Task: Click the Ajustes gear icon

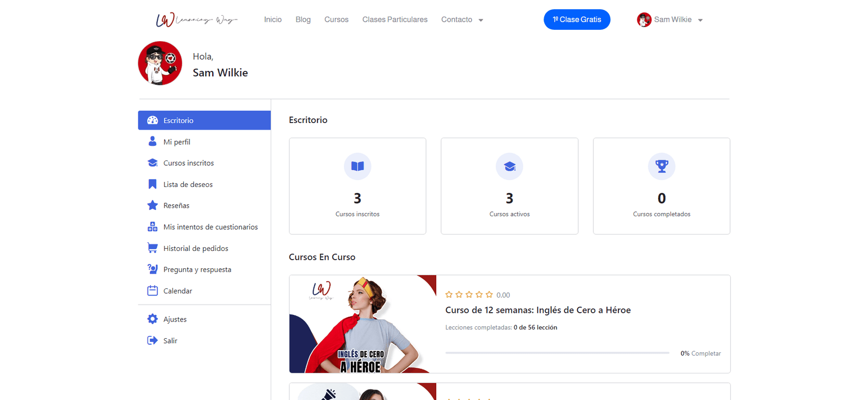Action: [152, 319]
